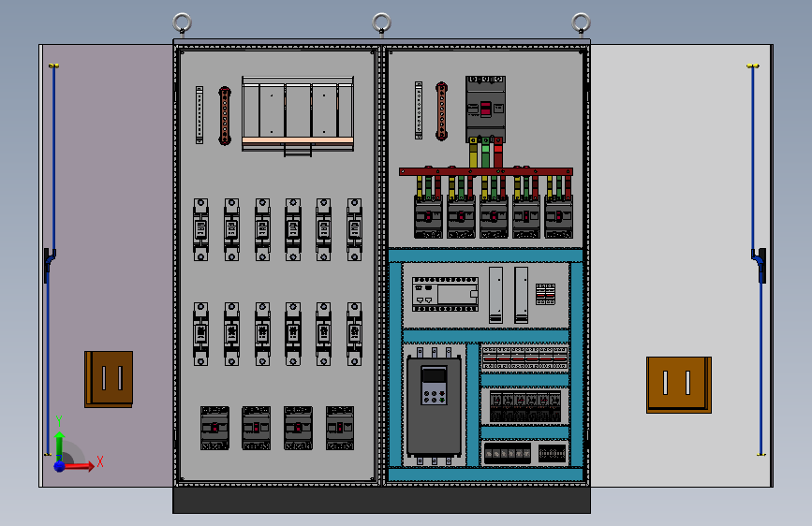
Task: Select the copper ground bar in left compartment
Action: click(225, 115)
